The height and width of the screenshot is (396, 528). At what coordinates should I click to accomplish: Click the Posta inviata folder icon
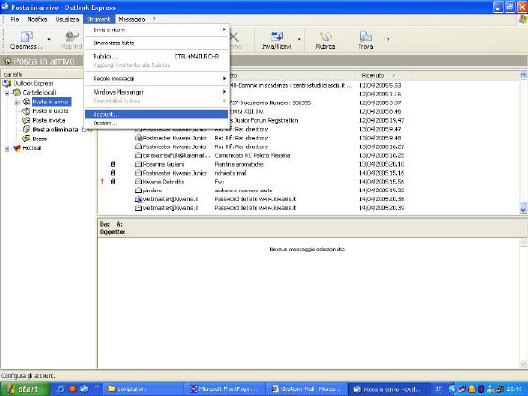click(26, 120)
